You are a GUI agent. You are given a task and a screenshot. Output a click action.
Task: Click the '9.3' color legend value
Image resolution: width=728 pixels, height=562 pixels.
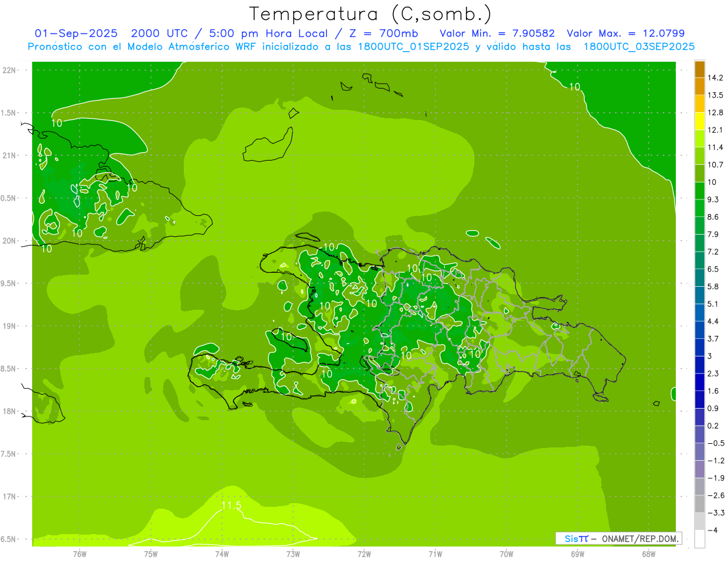[x=713, y=199]
